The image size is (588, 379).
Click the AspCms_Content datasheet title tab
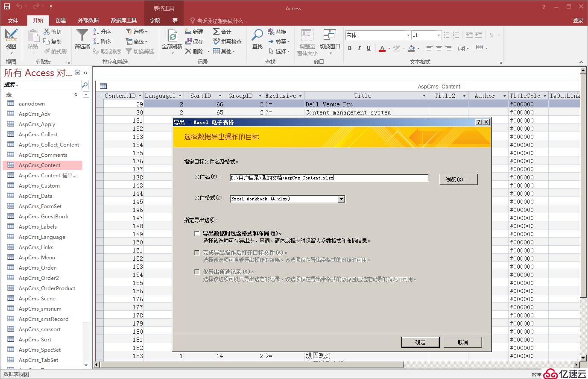pyautogui.click(x=439, y=86)
